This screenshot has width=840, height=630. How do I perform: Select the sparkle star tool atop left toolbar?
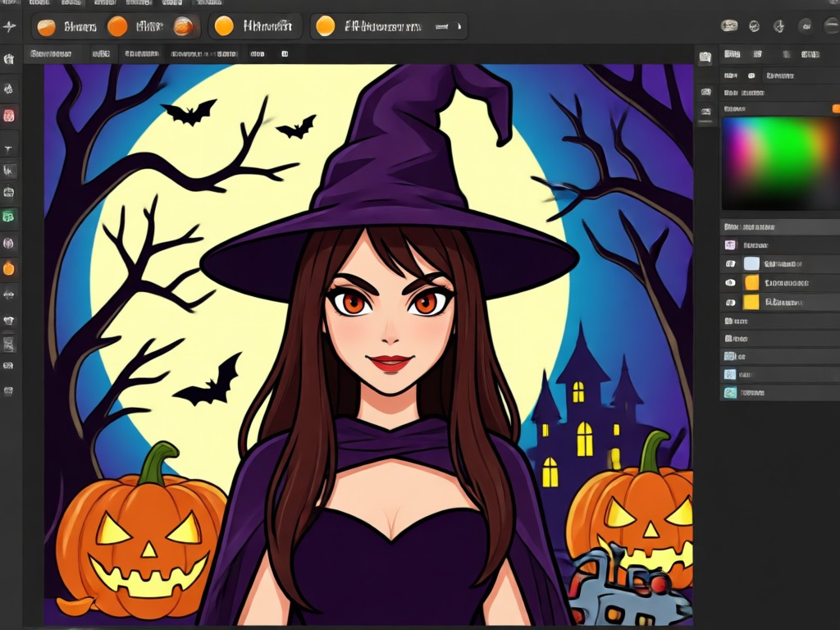click(9, 27)
